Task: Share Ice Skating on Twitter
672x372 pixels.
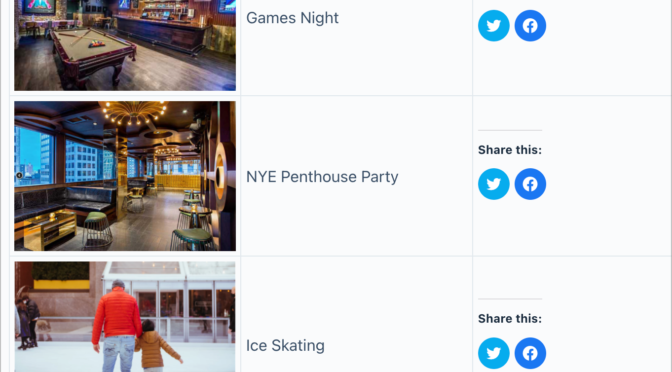Action: point(494,353)
